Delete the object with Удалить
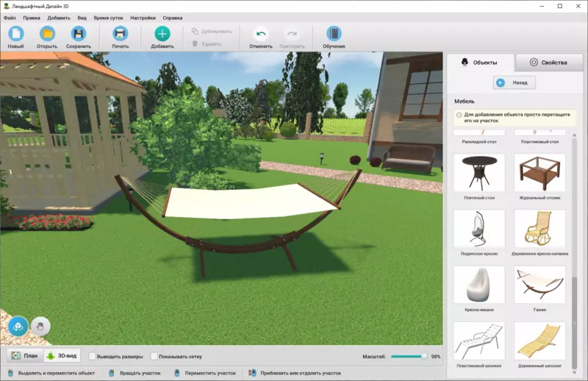This screenshot has height=381, width=588. click(x=207, y=44)
